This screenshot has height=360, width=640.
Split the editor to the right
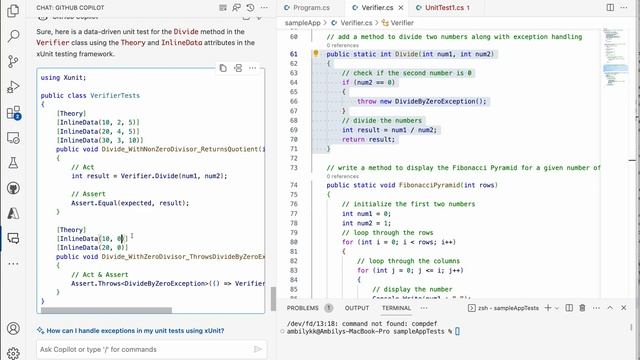pyautogui.click(x=610, y=7)
